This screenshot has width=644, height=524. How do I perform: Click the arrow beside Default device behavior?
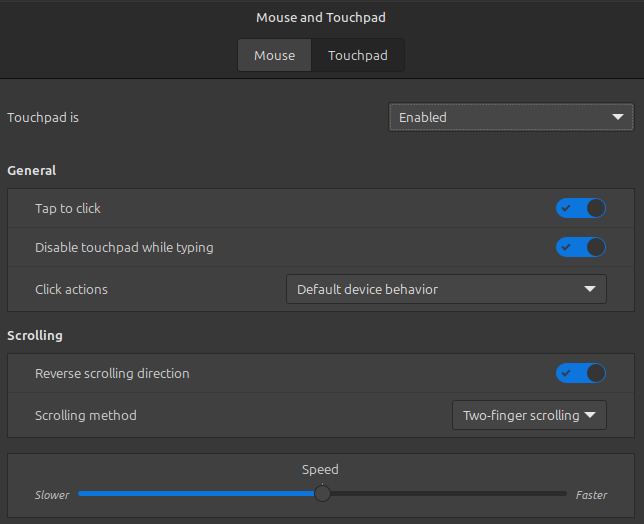pyautogui.click(x=590, y=289)
